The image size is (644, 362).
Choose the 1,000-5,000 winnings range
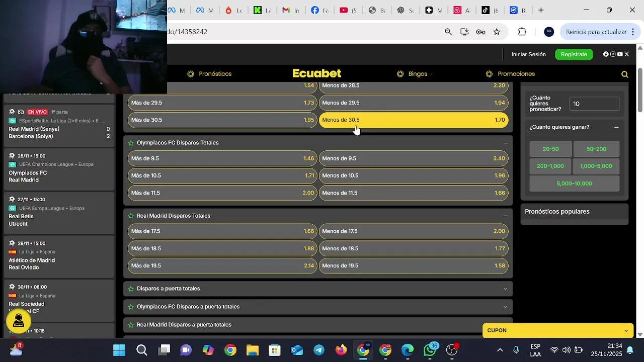click(x=596, y=166)
